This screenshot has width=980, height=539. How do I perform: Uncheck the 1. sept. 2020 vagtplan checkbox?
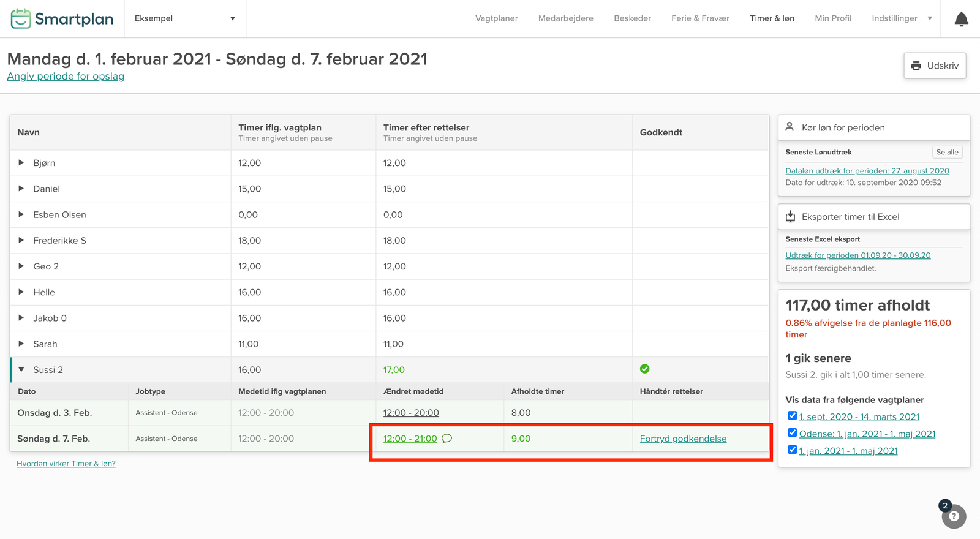click(x=792, y=416)
